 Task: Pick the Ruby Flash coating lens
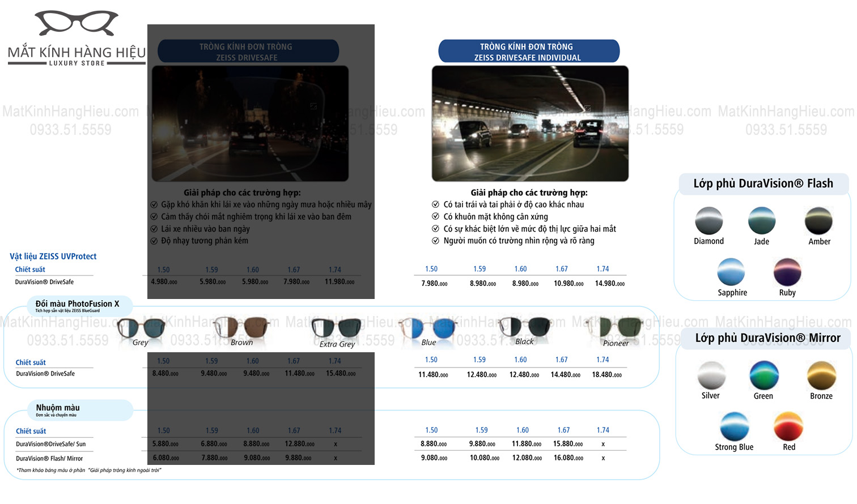click(787, 272)
